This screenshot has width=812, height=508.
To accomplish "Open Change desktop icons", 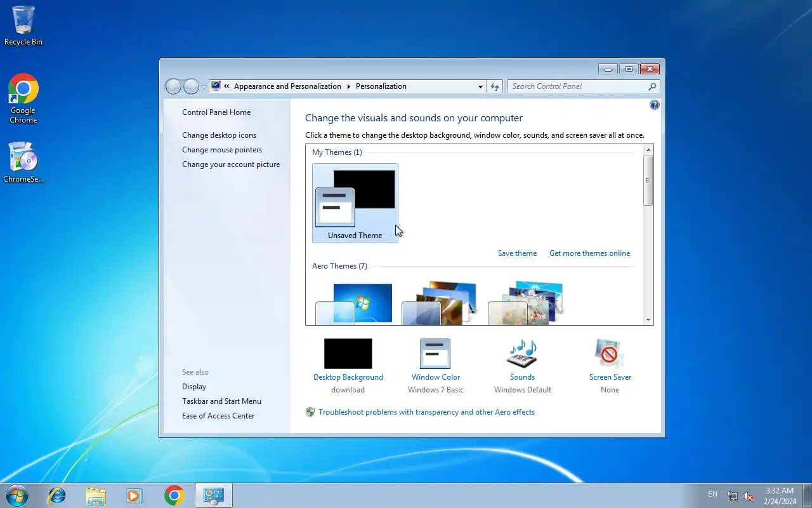I will tap(219, 135).
